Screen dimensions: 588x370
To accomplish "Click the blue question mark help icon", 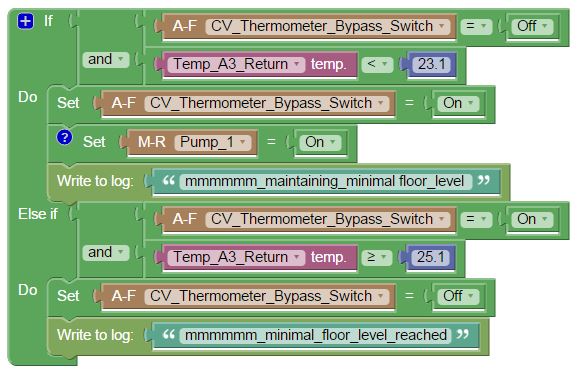I will click(64, 137).
